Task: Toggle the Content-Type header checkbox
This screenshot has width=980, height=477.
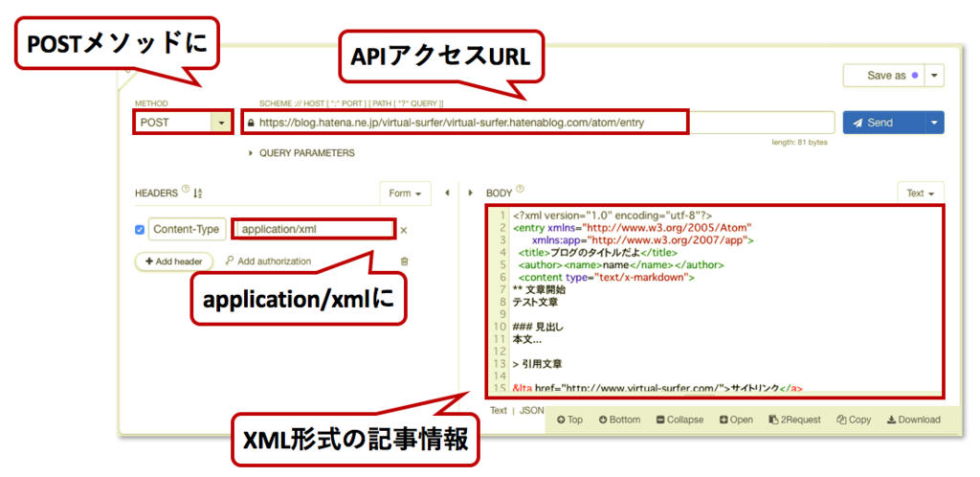Action: [140, 230]
